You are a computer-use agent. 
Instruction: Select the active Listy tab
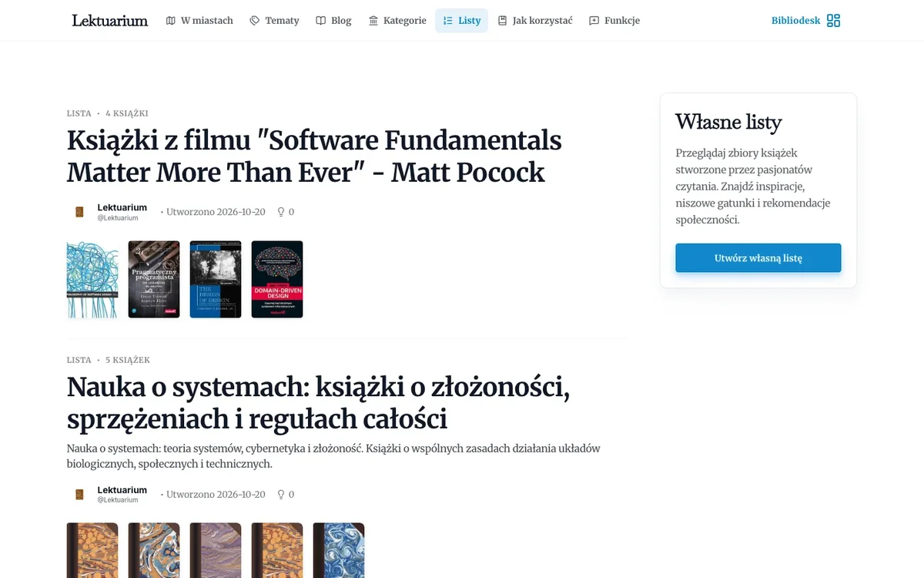click(x=461, y=21)
